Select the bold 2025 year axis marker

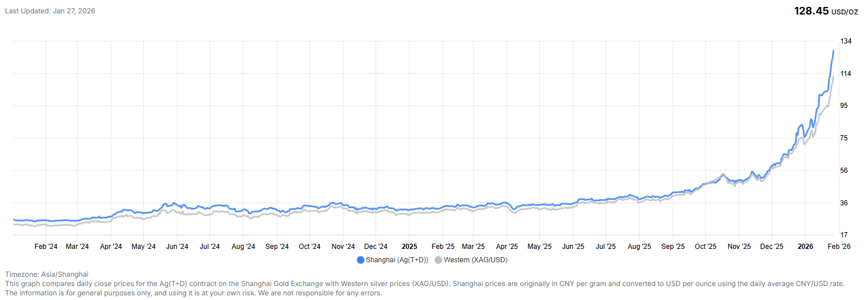coord(409,247)
